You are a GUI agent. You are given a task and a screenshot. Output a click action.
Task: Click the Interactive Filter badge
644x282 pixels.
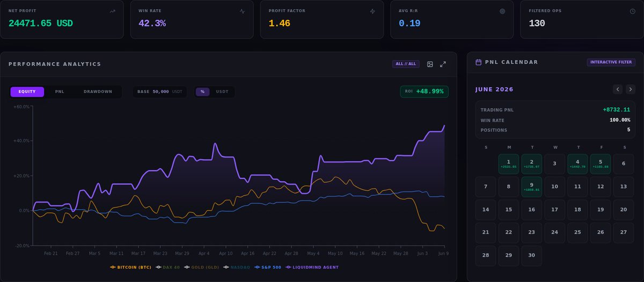611,62
